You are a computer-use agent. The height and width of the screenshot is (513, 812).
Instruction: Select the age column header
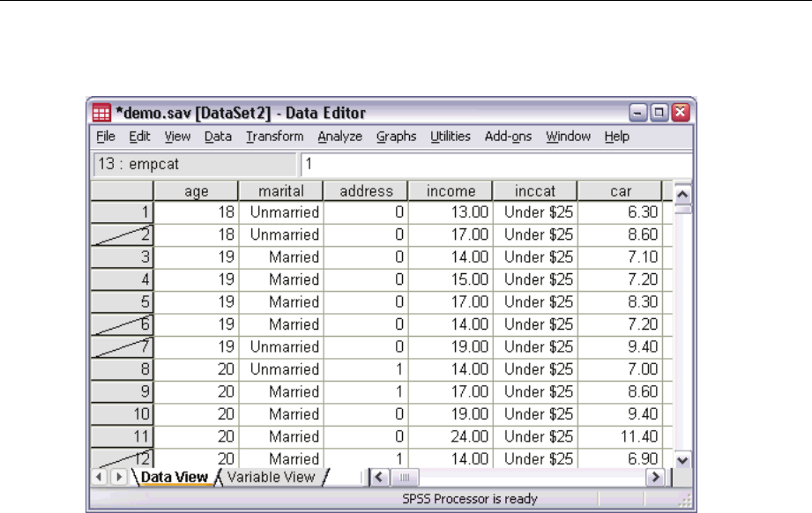(x=197, y=191)
